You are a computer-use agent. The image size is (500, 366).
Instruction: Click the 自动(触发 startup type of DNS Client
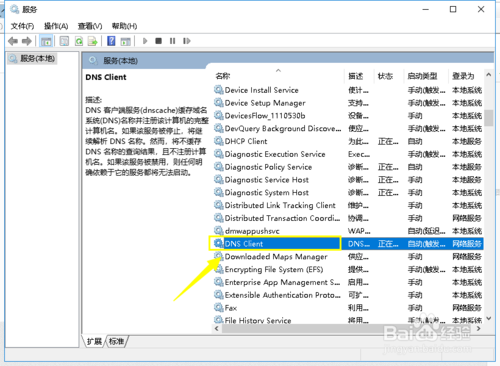[x=426, y=244]
